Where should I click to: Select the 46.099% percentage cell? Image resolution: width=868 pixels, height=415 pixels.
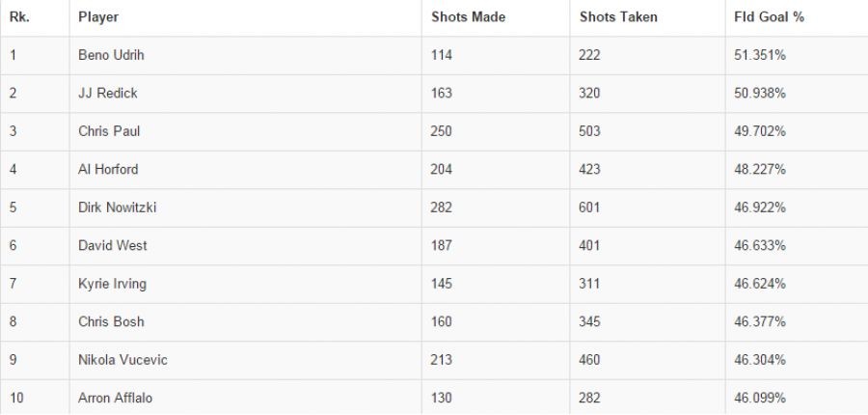coord(760,398)
